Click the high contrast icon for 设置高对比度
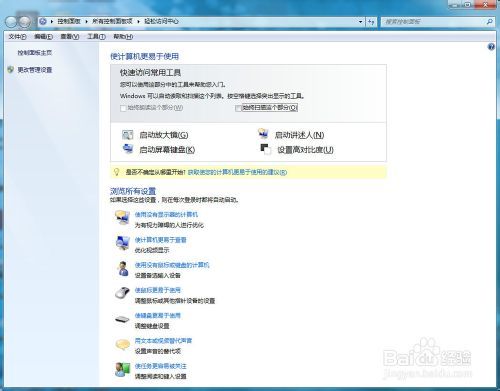This screenshot has height=391, width=500. tap(266, 149)
